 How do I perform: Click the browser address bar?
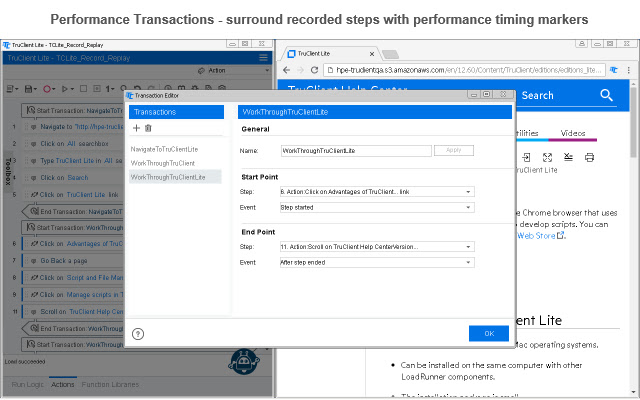(464, 70)
